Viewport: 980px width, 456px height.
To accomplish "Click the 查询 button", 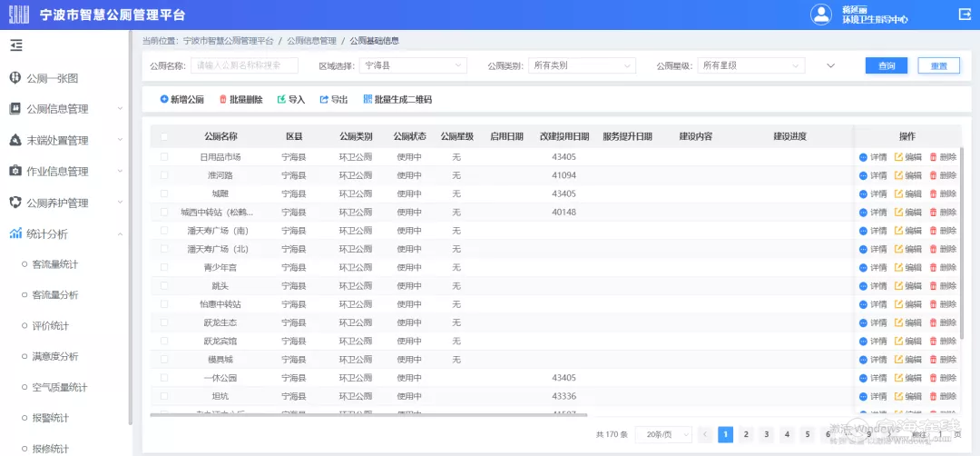I will tap(887, 65).
